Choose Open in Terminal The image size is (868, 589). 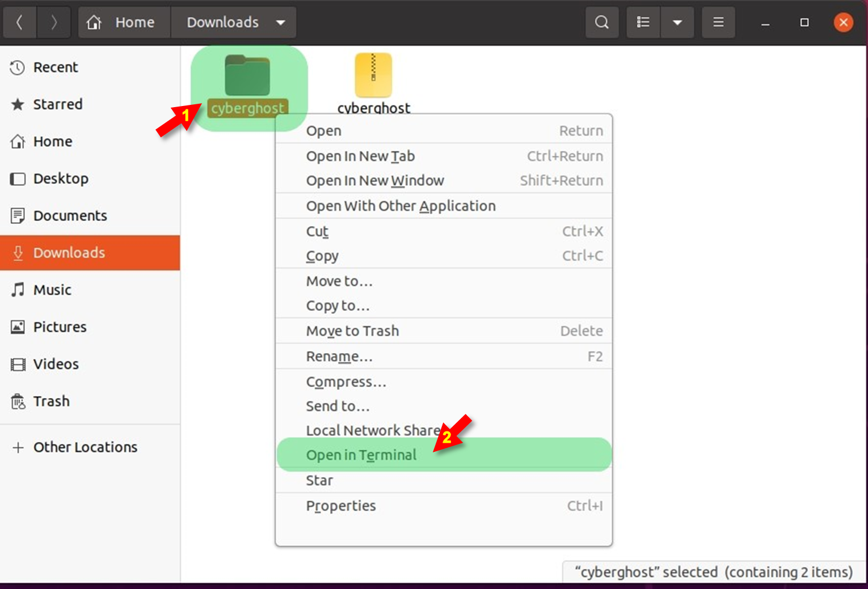click(x=444, y=455)
